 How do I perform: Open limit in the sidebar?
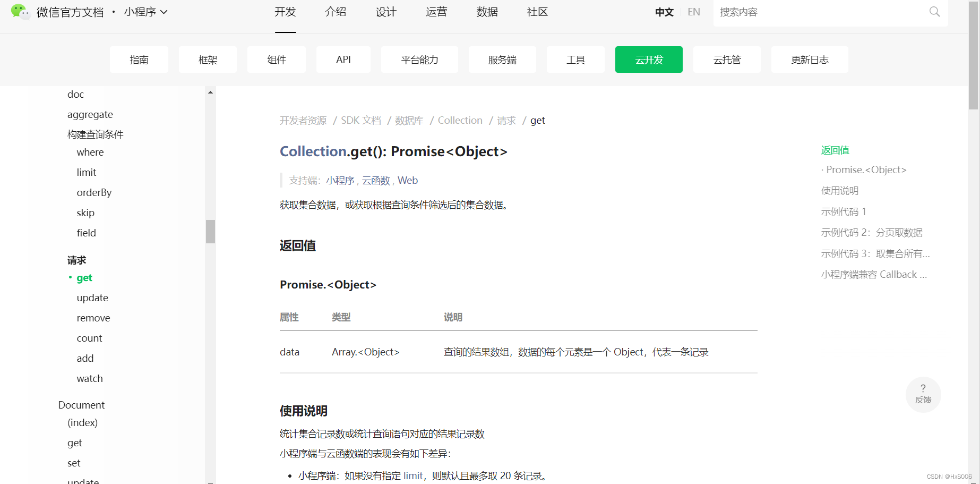tap(87, 172)
